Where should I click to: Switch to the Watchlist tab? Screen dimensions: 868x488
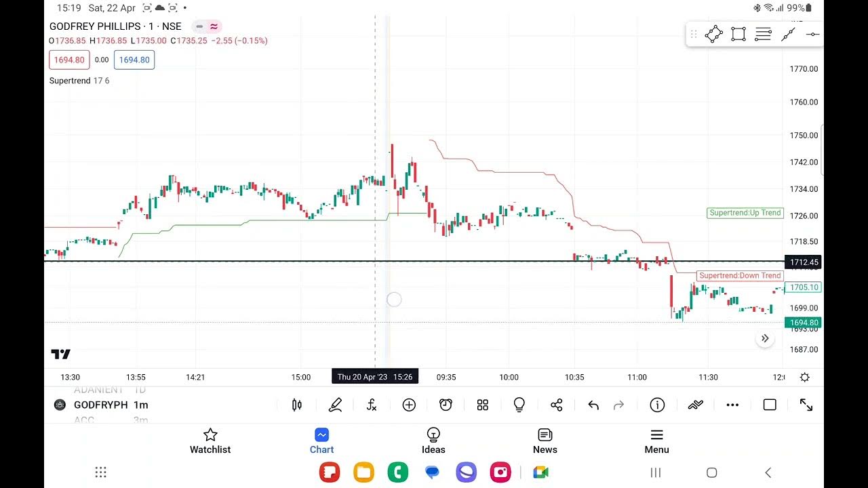click(210, 441)
